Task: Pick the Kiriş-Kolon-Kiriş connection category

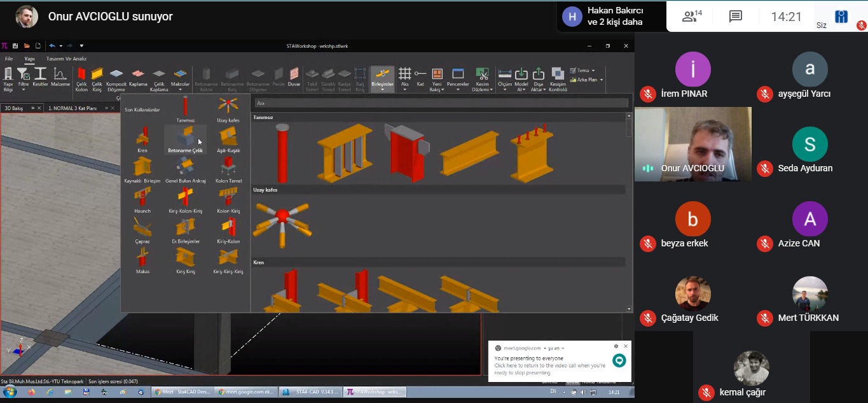Action: click(x=185, y=201)
